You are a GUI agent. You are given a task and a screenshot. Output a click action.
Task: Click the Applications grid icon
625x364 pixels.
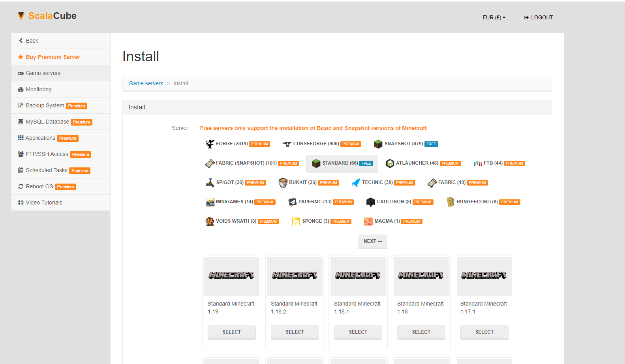tap(21, 138)
